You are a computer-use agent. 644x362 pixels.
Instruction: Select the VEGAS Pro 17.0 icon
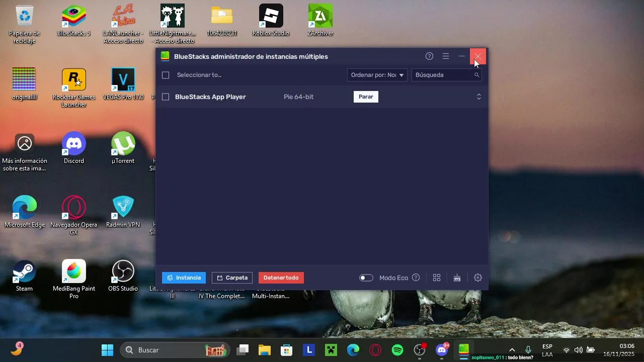(x=123, y=84)
